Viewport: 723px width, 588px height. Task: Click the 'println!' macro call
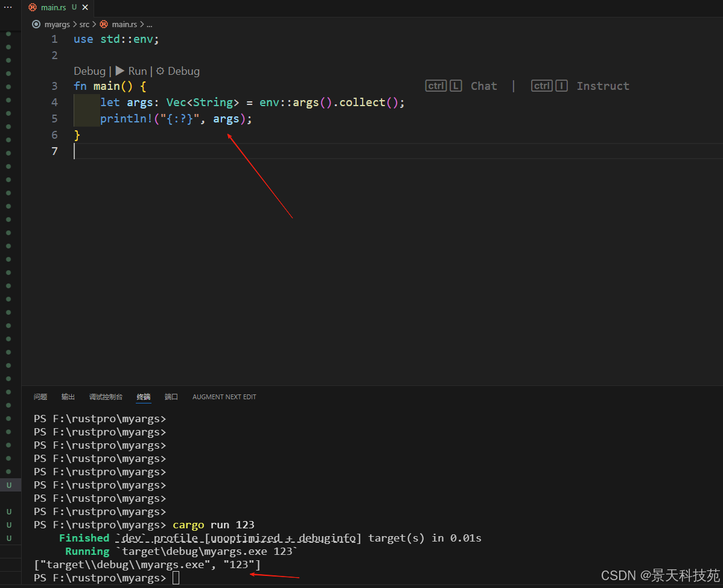coord(126,119)
